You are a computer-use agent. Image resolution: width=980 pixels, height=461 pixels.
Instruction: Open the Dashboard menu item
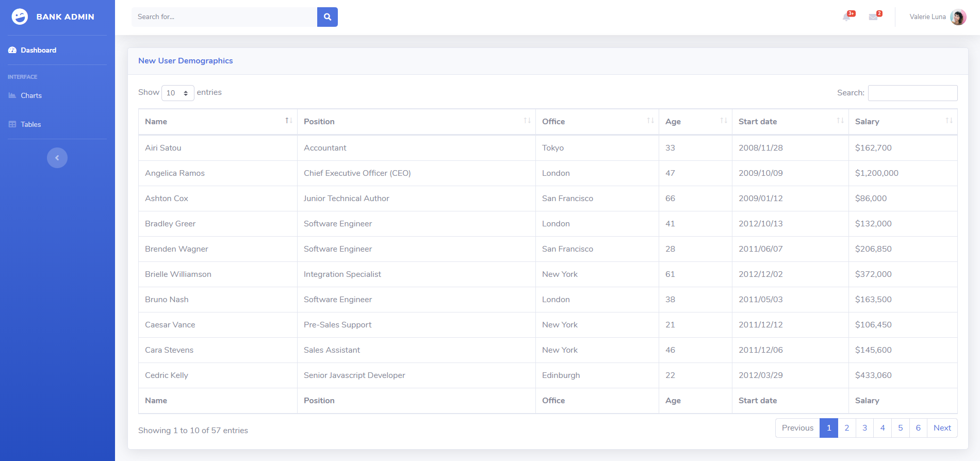click(38, 50)
